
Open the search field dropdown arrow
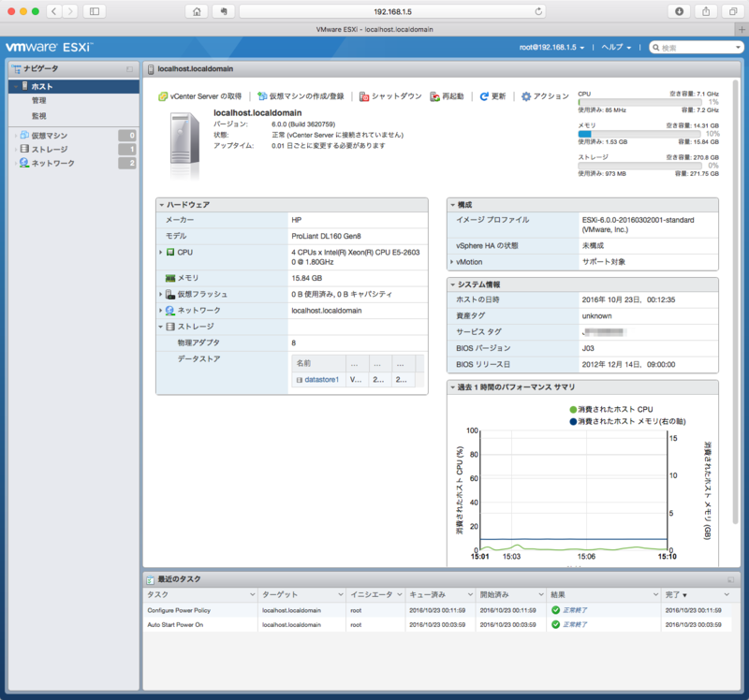(738, 48)
